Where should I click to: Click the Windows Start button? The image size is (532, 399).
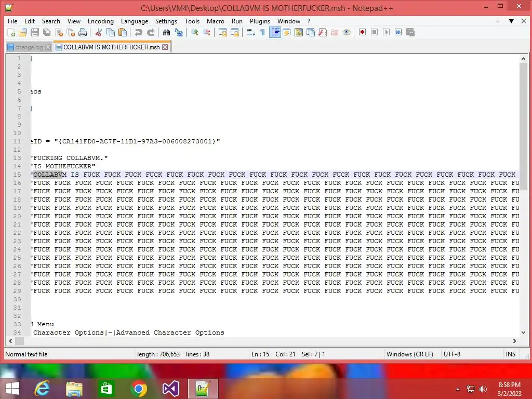click(x=12, y=389)
